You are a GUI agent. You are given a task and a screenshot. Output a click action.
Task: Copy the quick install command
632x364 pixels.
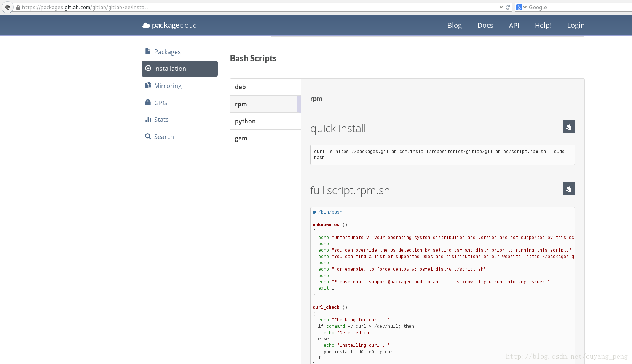point(569,126)
